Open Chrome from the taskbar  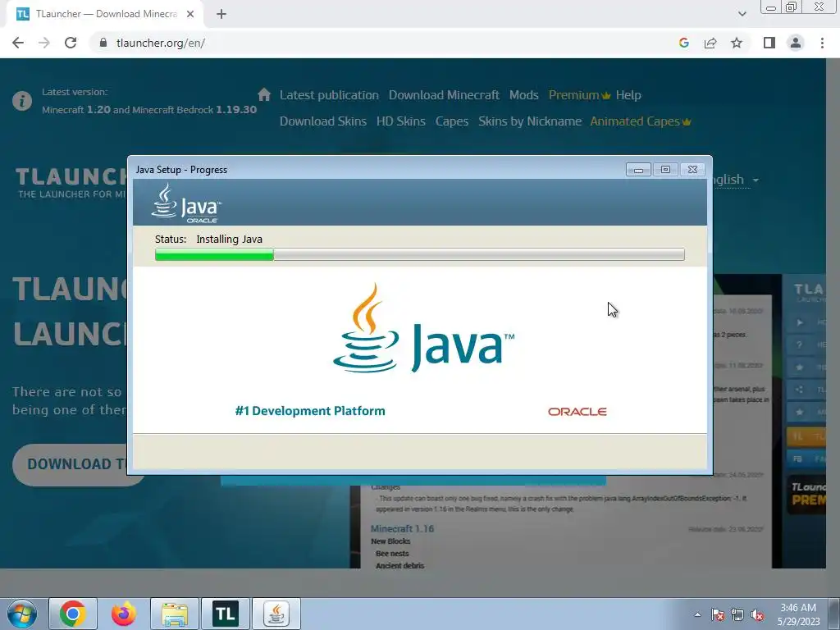[73, 614]
